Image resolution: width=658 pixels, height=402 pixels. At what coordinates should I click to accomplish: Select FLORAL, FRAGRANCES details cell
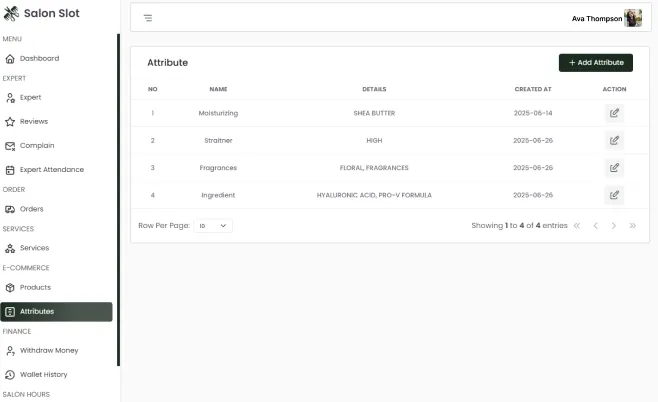(x=374, y=167)
